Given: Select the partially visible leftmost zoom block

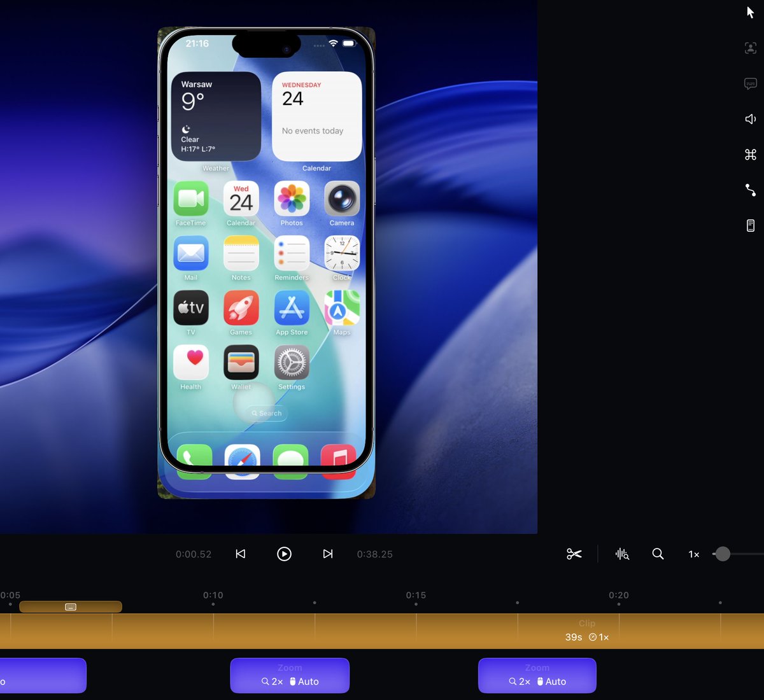Looking at the screenshot, I should 43,675.
